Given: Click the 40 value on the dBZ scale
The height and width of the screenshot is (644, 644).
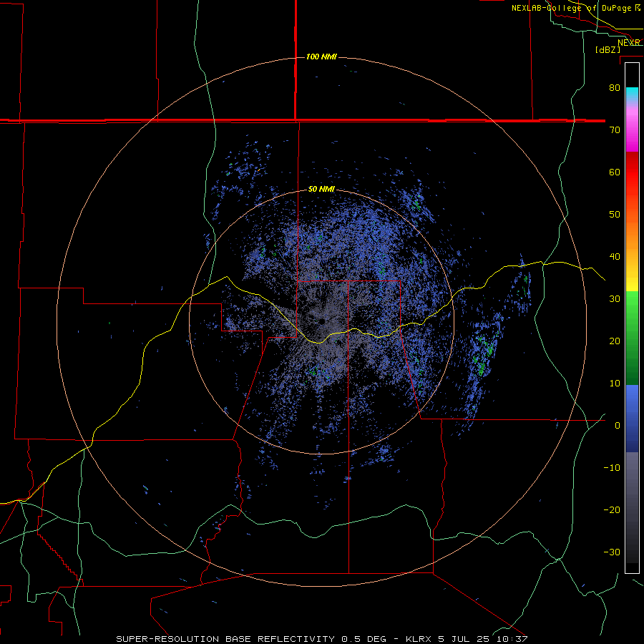Looking at the screenshot, I should 615,257.
